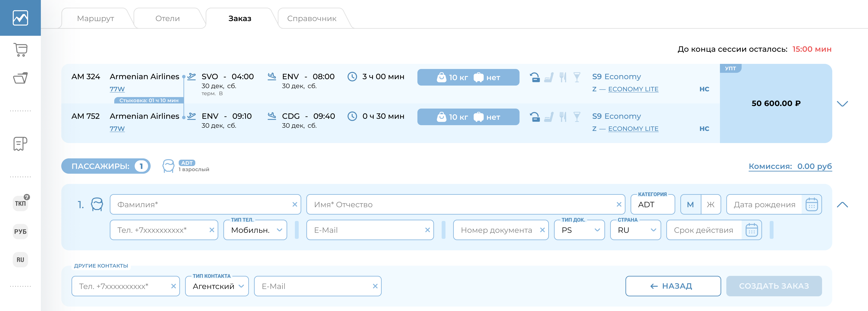Click the Комиссия 0.00 руб link
Screen dimensions: 868x311
pos(790,166)
